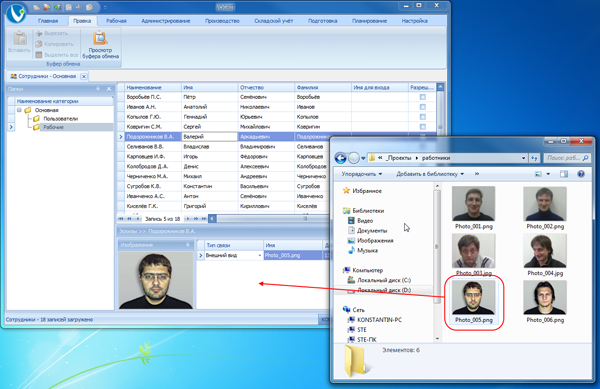Click grid horizontal scrollbar left arrow
The width and height of the screenshot is (600, 389).
212,219
